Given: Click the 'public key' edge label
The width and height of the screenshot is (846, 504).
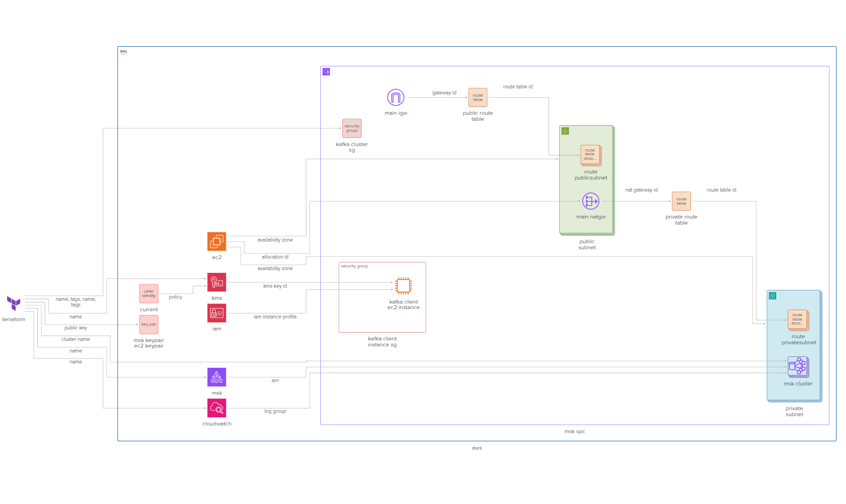Looking at the screenshot, I should [x=76, y=328].
